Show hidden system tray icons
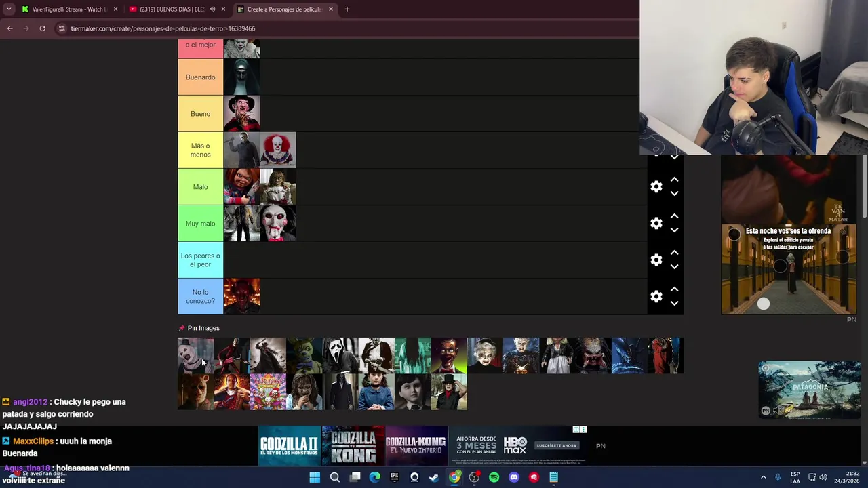Image resolution: width=868 pixels, height=488 pixels. click(x=763, y=477)
